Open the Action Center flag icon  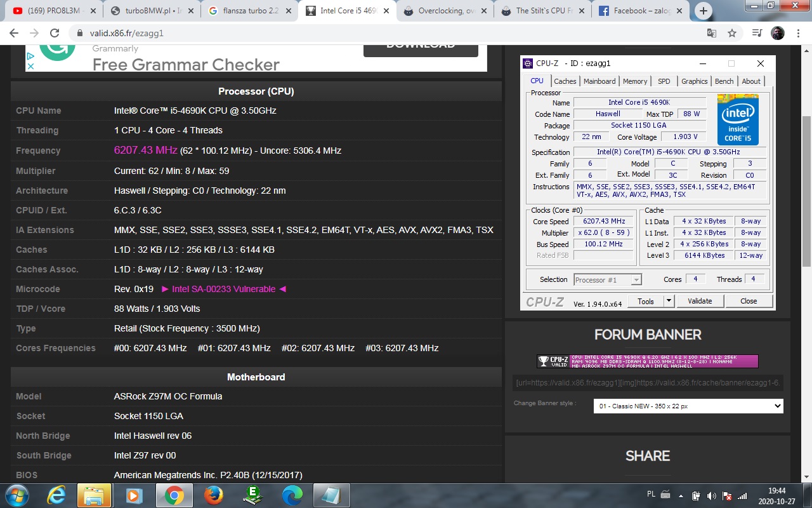(727, 496)
